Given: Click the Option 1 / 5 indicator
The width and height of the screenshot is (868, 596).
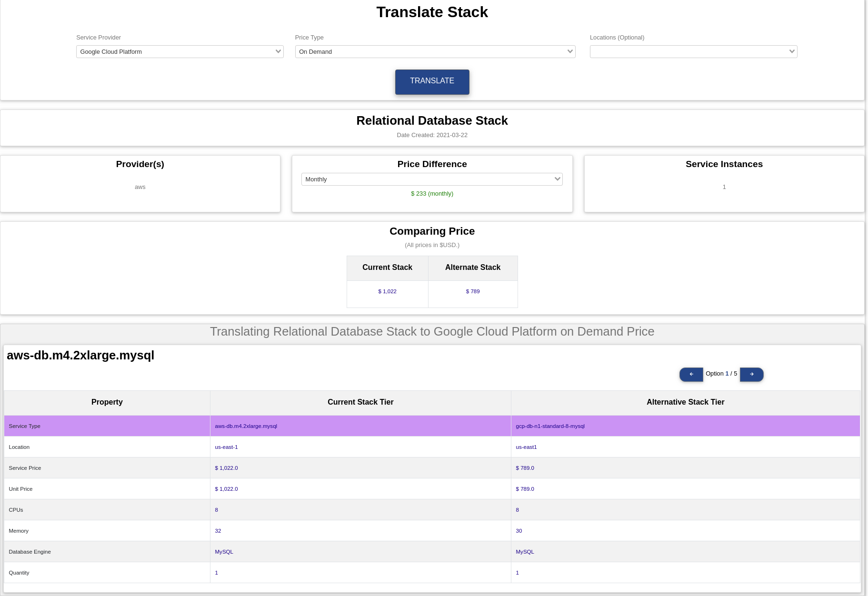Looking at the screenshot, I should (721, 374).
